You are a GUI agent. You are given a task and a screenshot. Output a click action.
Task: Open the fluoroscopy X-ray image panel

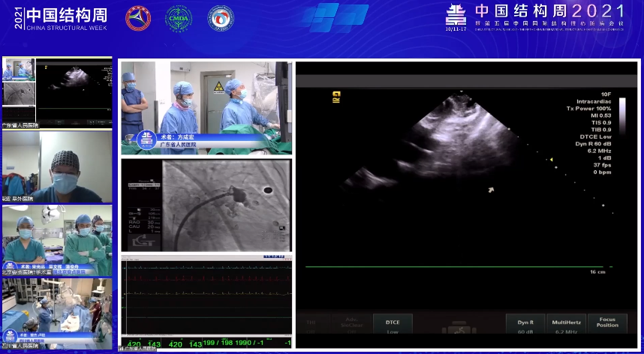pyautogui.click(x=206, y=205)
